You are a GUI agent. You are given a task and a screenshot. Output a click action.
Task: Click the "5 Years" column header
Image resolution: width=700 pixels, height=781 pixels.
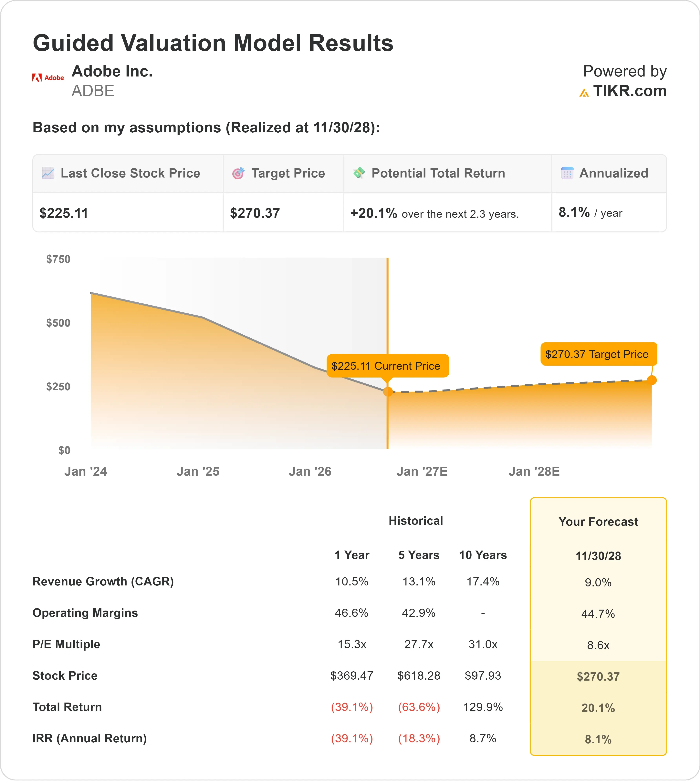(x=419, y=555)
